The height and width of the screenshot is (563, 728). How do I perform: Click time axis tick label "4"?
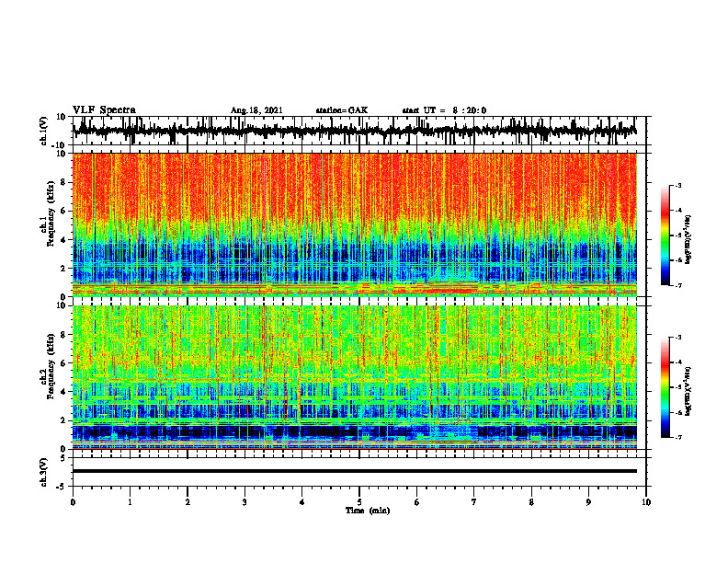(301, 502)
